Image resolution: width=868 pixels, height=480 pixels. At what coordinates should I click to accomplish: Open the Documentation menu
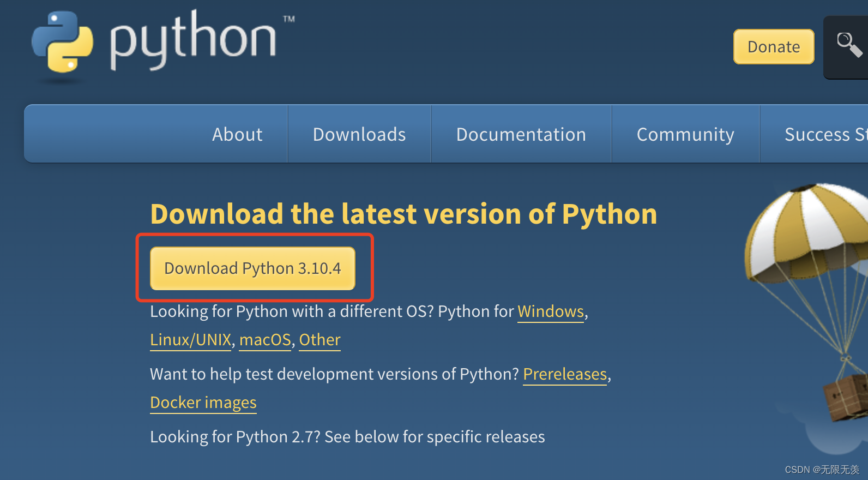[521, 134]
